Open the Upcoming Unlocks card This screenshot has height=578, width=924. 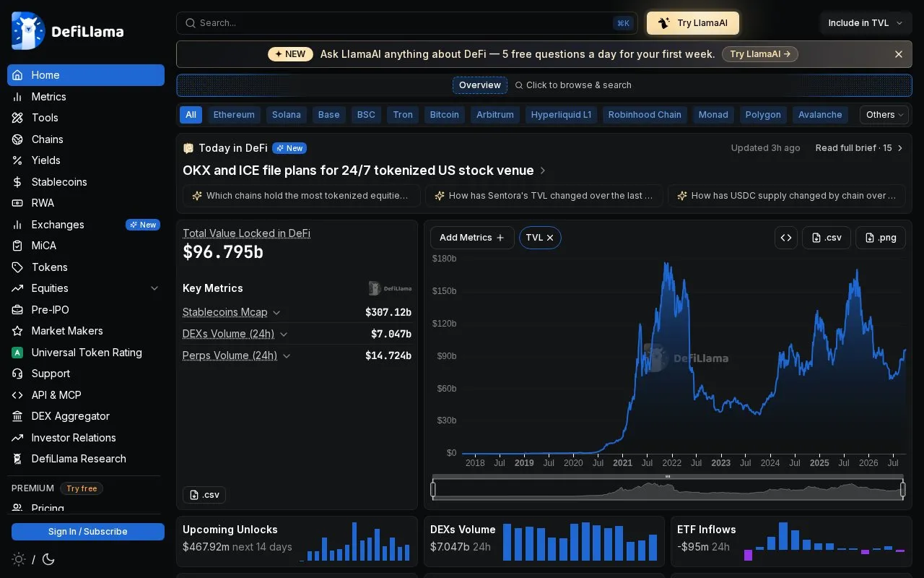click(297, 541)
